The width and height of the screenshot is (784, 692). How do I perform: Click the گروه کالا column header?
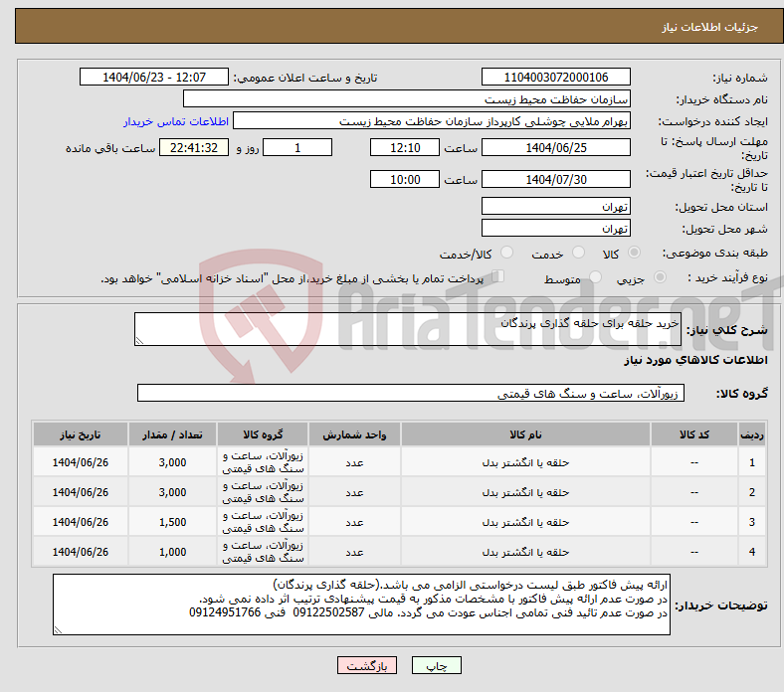click(x=263, y=434)
